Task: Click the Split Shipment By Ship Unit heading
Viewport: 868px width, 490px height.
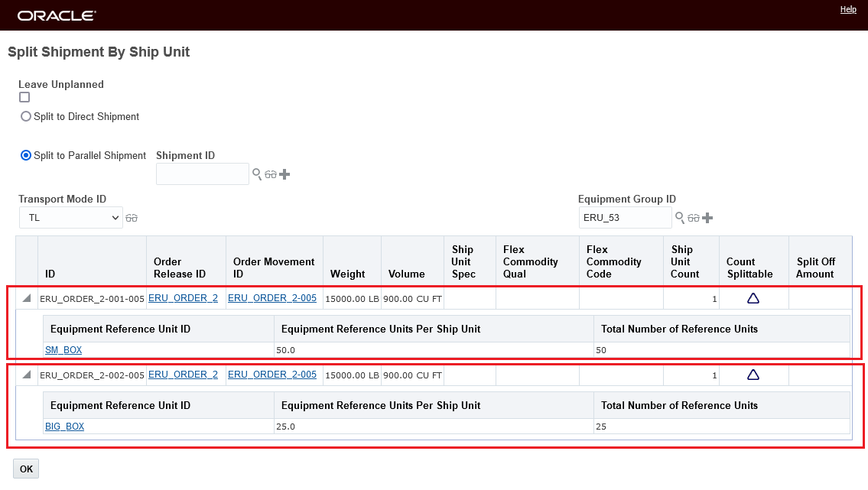Action: pos(99,52)
